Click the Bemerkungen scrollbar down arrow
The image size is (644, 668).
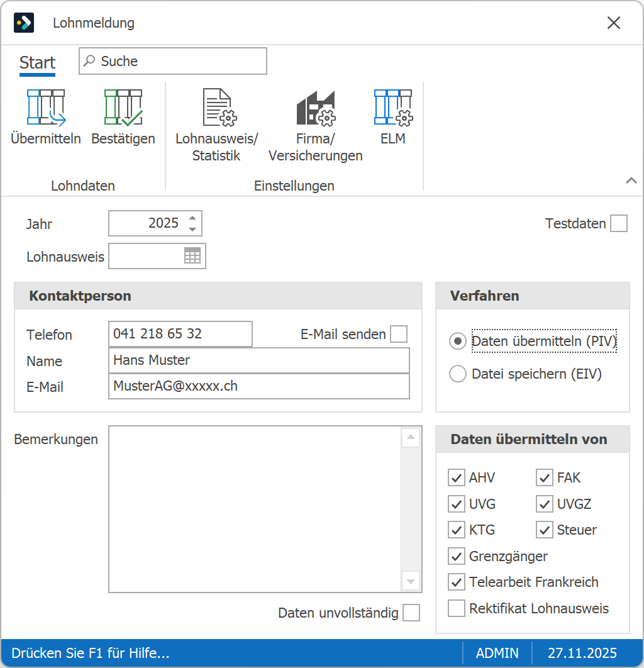pos(411,582)
